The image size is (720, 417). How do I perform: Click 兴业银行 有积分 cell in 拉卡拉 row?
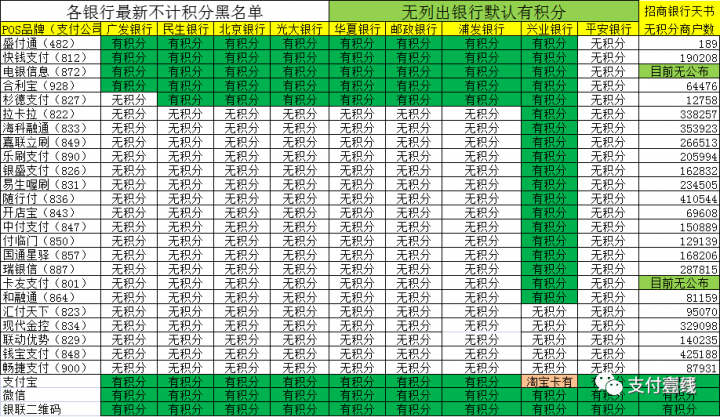tap(549, 114)
